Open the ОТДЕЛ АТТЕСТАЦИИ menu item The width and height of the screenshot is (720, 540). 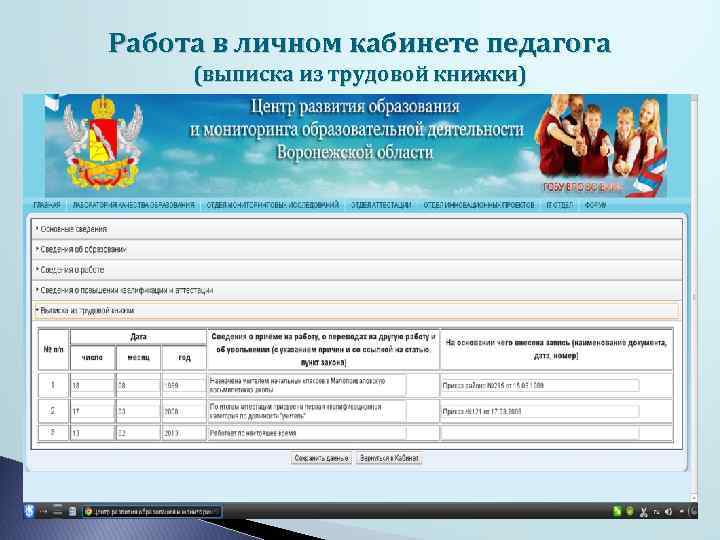click(x=381, y=205)
